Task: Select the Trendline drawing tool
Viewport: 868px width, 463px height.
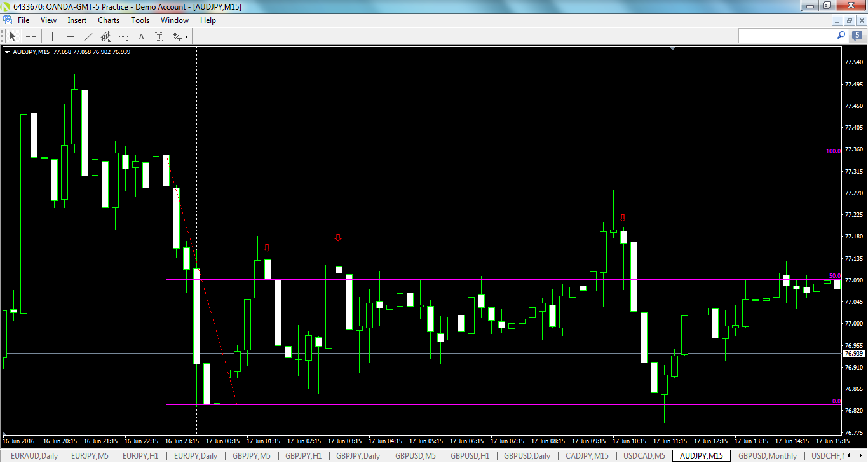Action: tap(88, 36)
